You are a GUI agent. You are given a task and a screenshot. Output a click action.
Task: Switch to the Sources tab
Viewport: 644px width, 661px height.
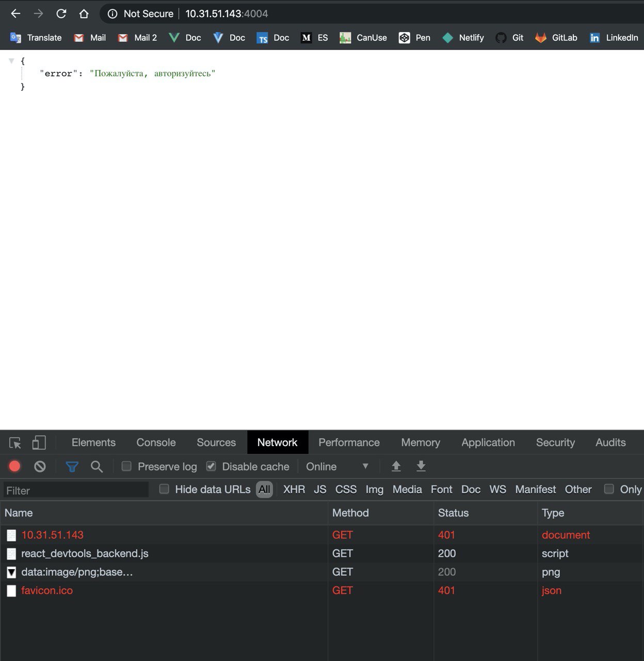216,443
